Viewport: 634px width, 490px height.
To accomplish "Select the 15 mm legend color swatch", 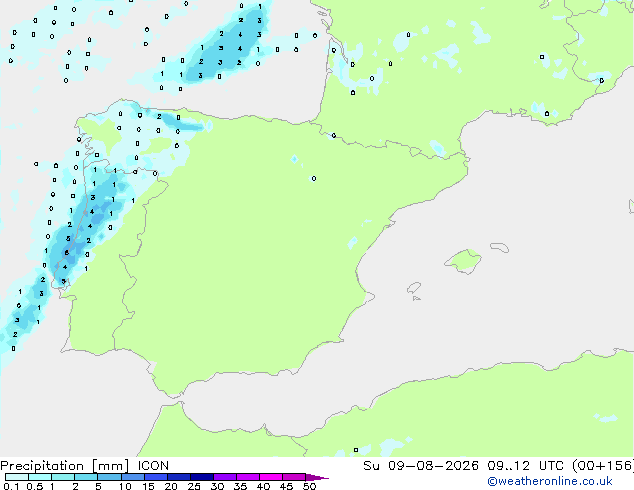I will click(x=155, y=477).
